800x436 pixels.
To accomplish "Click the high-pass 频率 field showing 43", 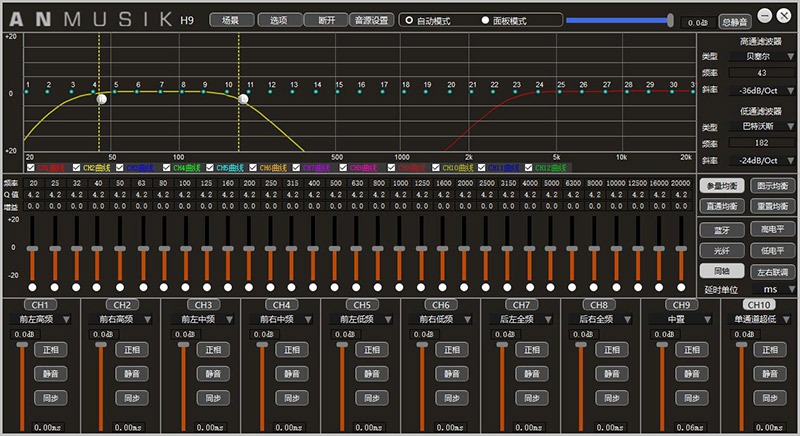I will pyautogui.click(x=762, y=73).
